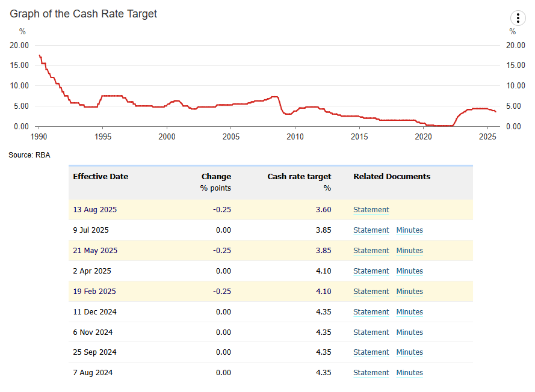
Task: View the Minutes for 11 Dec 2024
Action: pyautogui.click(x=409, y=312)
